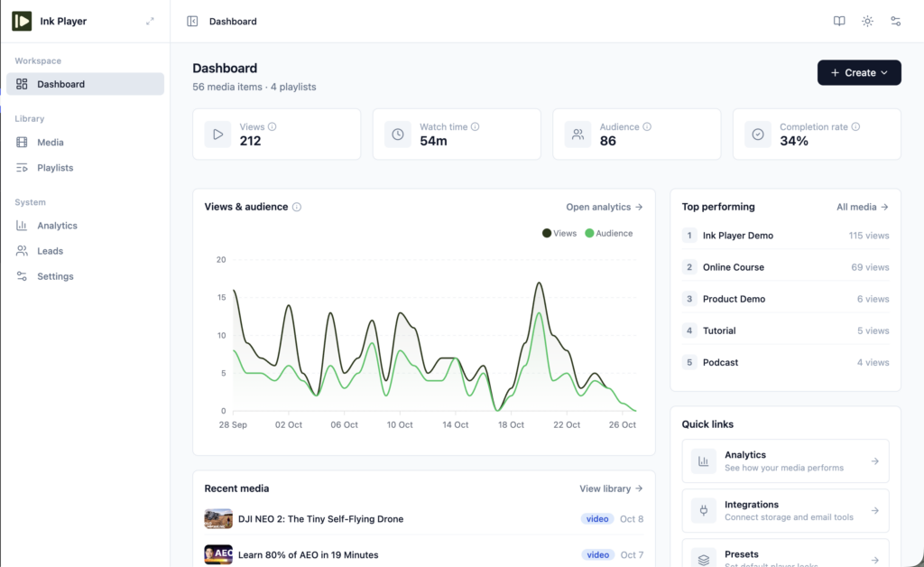Screen dimensions: 924x567
Task: Open Dashboard in the sidebar menu
Action: (x=86, y=84)
